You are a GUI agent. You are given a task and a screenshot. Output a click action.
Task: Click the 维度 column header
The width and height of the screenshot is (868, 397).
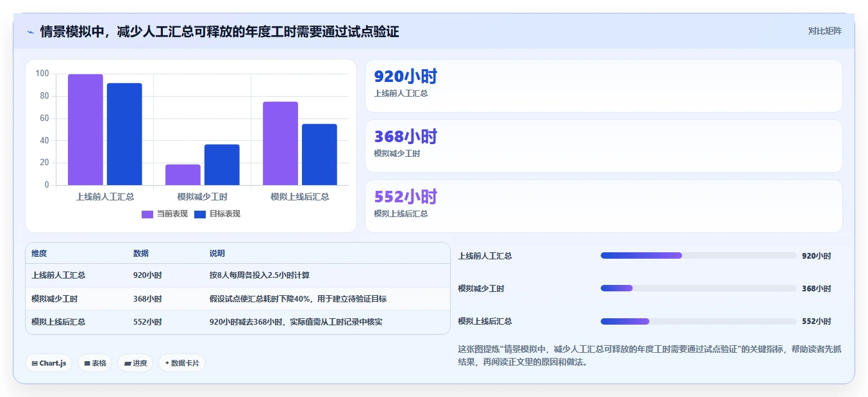pos(39,254)
